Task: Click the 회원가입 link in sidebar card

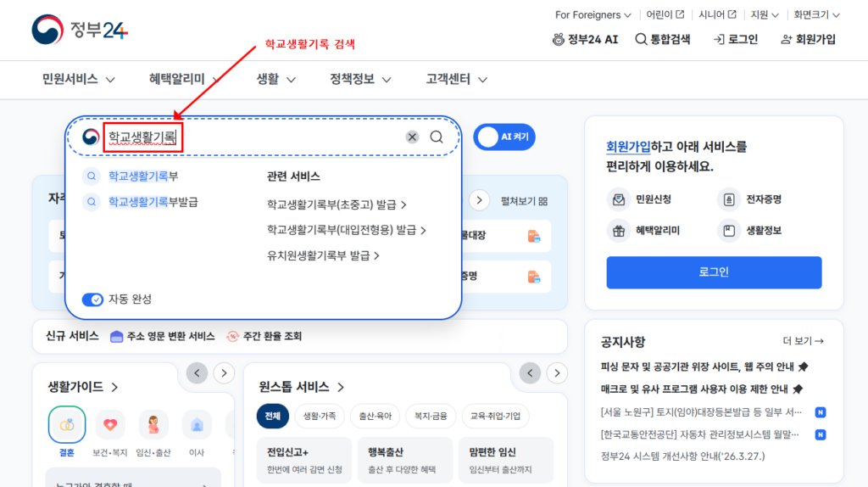Action: pyautogui.click(x=628, y=147)
